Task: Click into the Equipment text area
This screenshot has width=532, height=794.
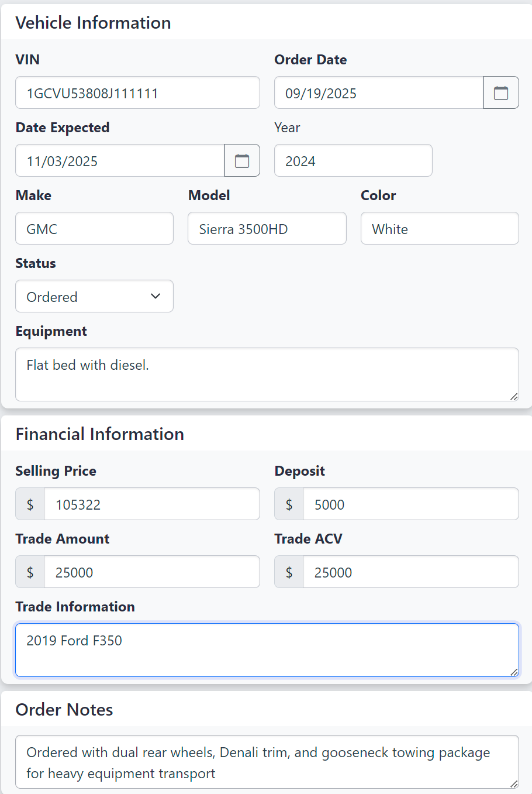Action: coord(267,374)
